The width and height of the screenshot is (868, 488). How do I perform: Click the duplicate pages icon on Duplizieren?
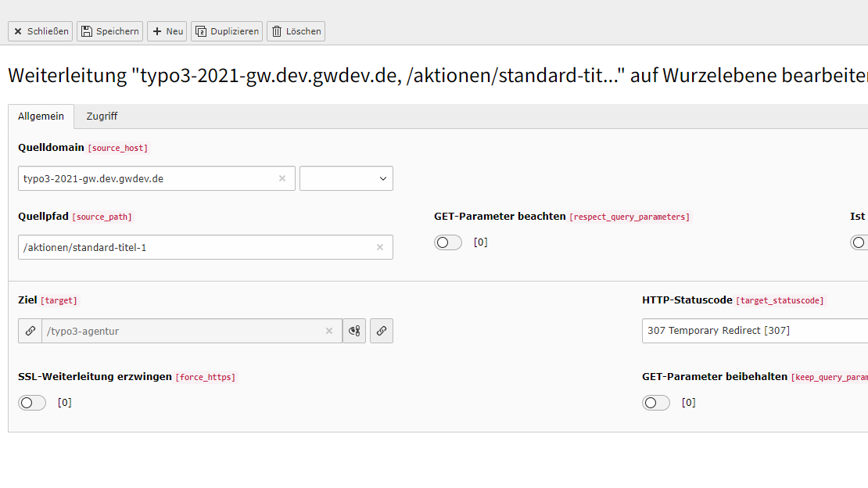pos(202,31)
